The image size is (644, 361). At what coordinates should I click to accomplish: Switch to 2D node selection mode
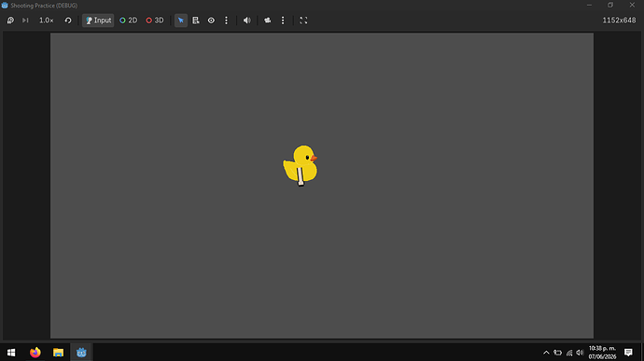pos(129,21)
